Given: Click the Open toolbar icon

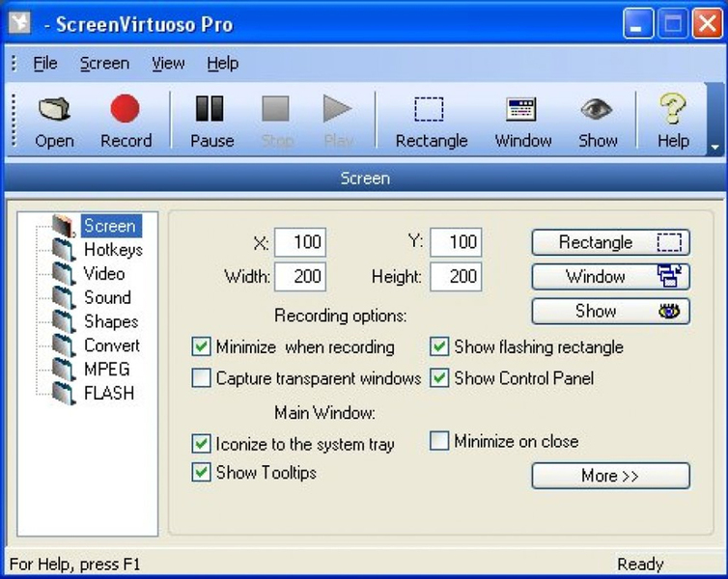Looking at the screenshot, I should pos(54,109).
